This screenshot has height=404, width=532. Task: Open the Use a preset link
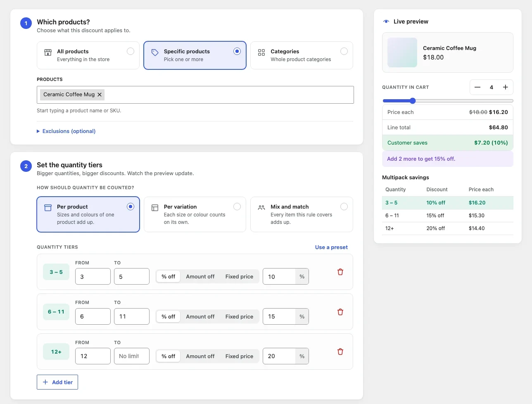coord(331,247)
